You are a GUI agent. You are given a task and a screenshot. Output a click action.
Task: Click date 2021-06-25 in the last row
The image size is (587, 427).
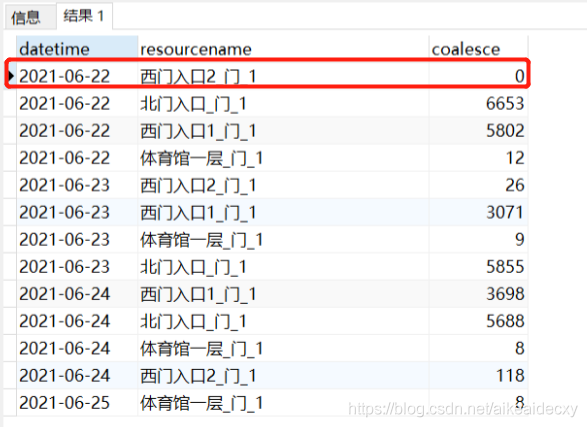pos(64,403)
